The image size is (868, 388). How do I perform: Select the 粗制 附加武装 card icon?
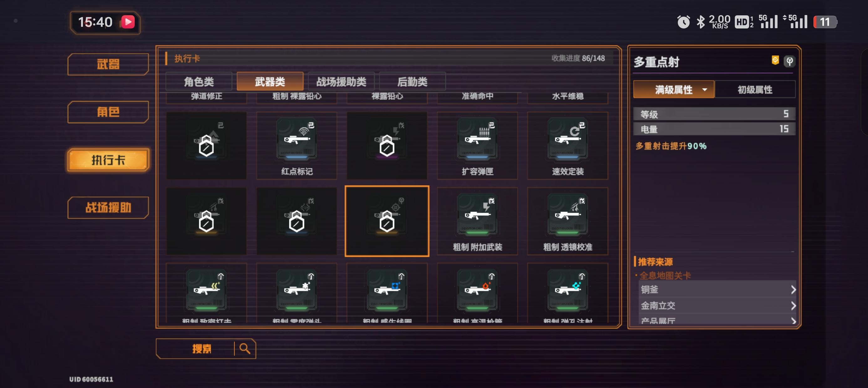point(478,215)
